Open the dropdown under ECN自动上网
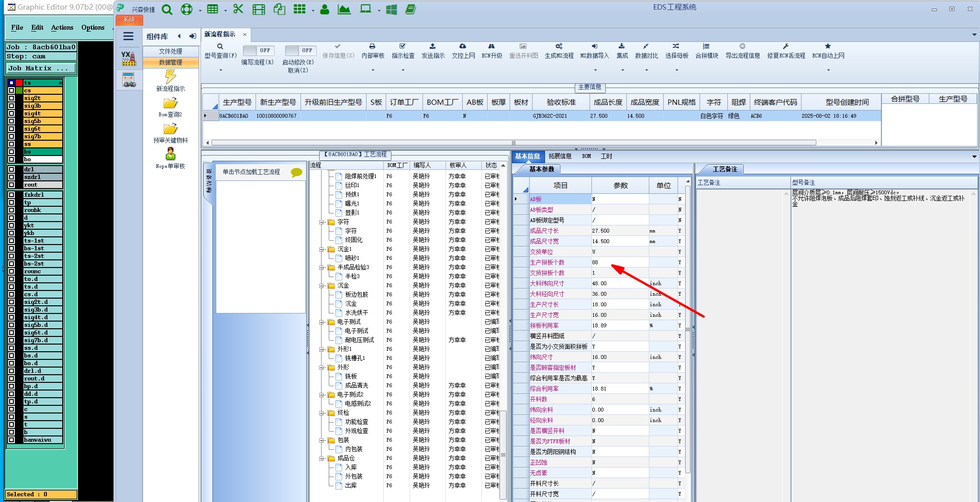 (828, 70)
